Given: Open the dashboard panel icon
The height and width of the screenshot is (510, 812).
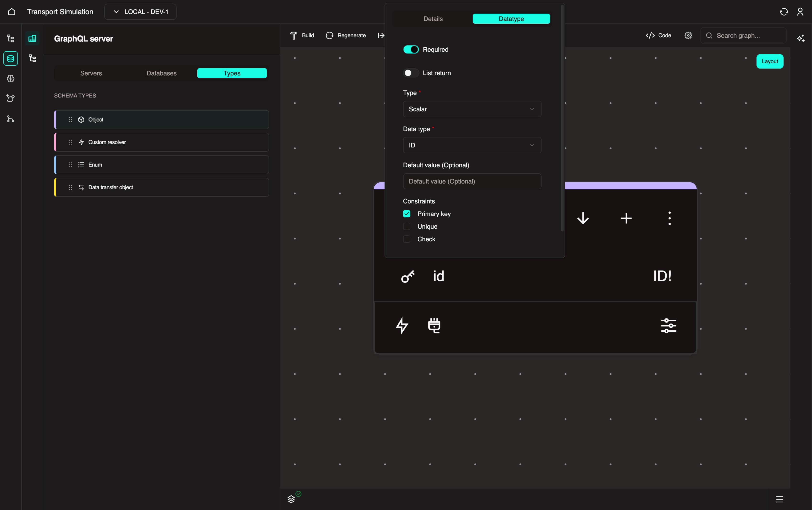Looking at the screenshot, I should [32, 39].
